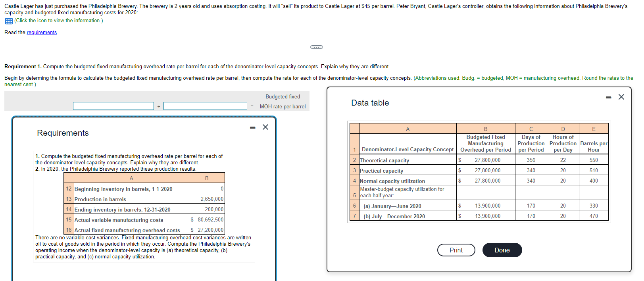Click the 330 barrels per hour cell

coord(594,206)
